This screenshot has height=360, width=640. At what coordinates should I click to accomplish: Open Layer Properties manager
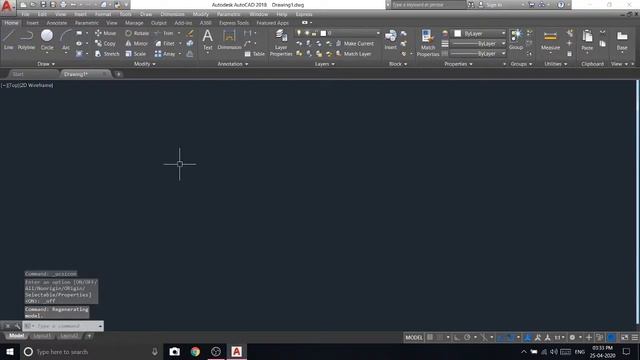click(x=281, y=42)
